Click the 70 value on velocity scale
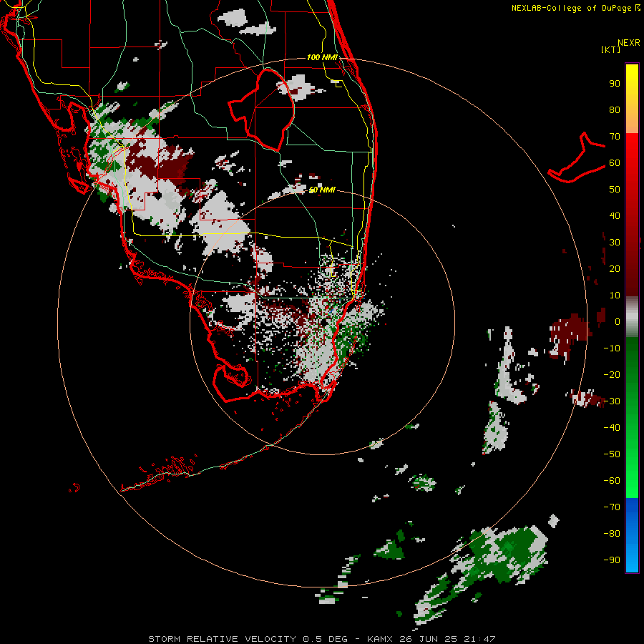This screenshot has height=644, width=644. [x=615, y=137]
